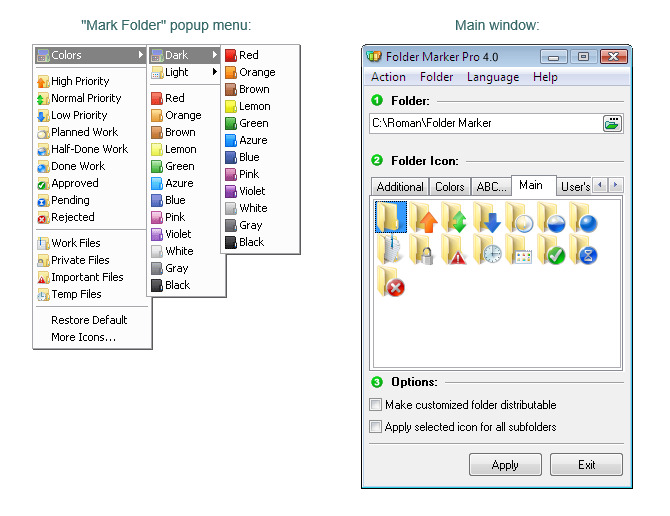
Task: Pick Pink in the middle color submenu
Action: tap(186, 217)
